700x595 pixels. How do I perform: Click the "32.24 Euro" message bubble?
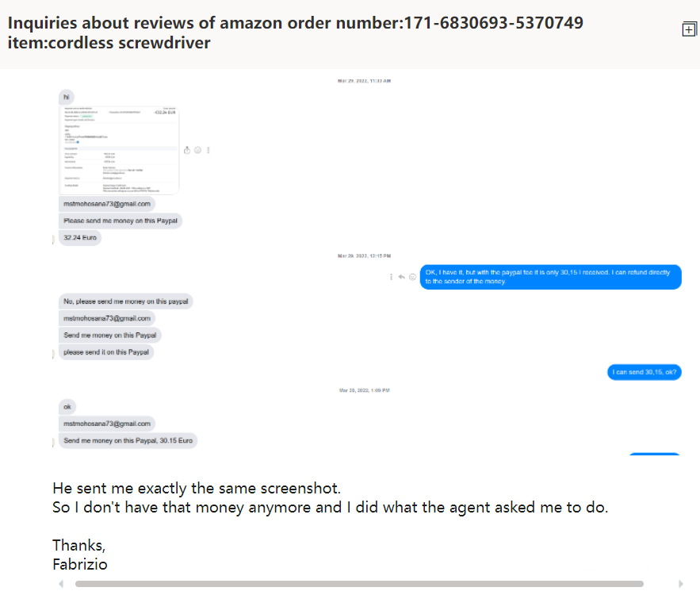80,237
